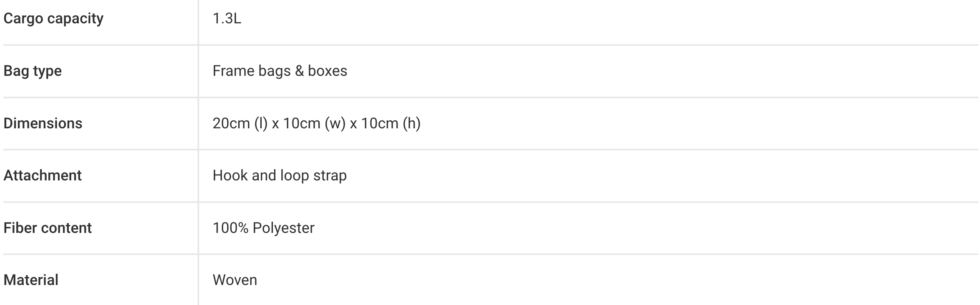The height and width of the screenshot is (305, 980).
Task: Select the 100% Polyester value
Action: 263,228
